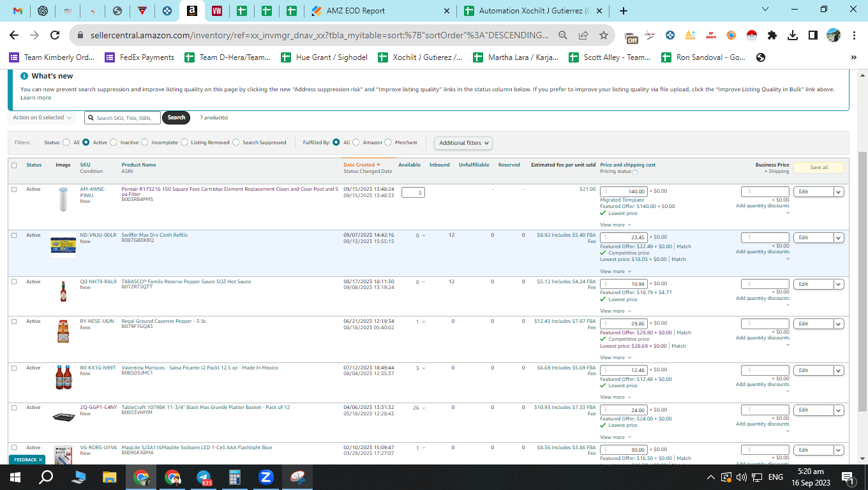Show more bookmarks with the chevron
Image resolution: width=868 pixels, height=490 pixels.
[x=854, y=57]
